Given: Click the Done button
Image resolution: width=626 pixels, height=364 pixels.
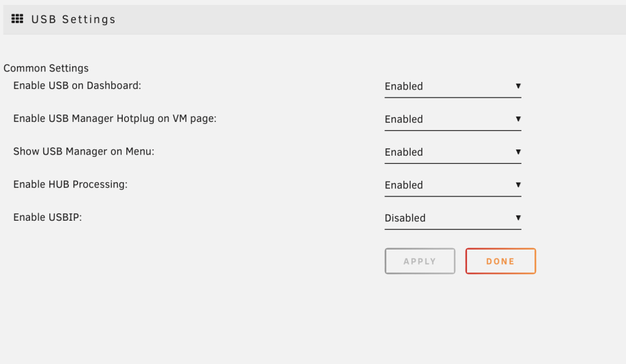Looking at the screenshot, I should (501, 261).
